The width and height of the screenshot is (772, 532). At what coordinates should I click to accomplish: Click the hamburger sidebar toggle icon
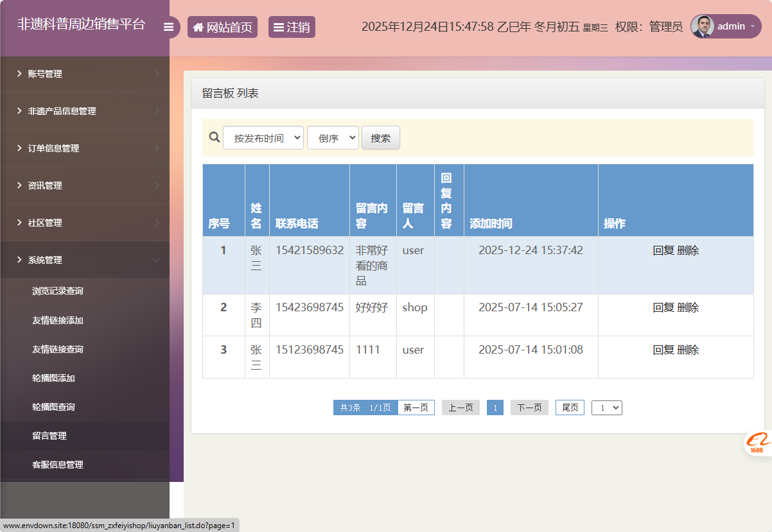tap(169, 27)
